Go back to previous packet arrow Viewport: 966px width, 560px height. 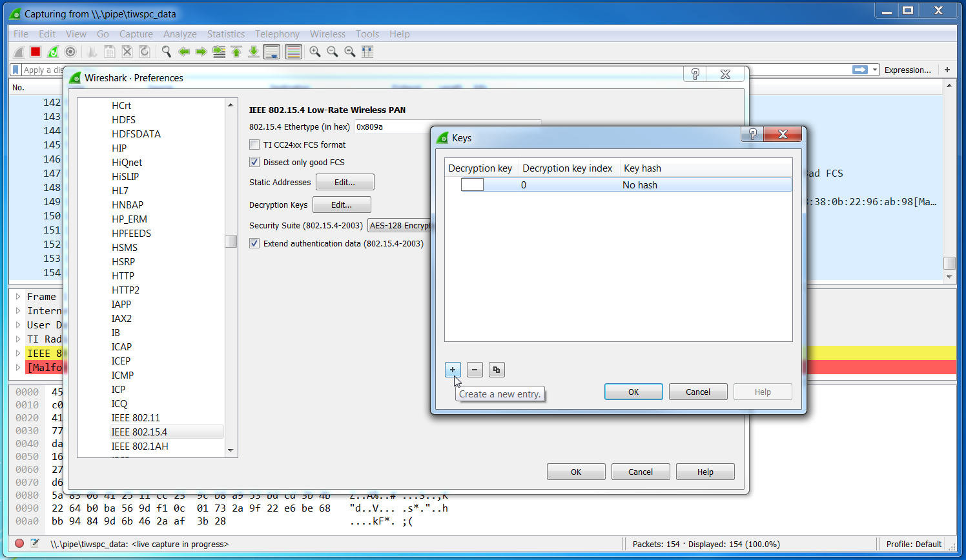tap(184, 52)
